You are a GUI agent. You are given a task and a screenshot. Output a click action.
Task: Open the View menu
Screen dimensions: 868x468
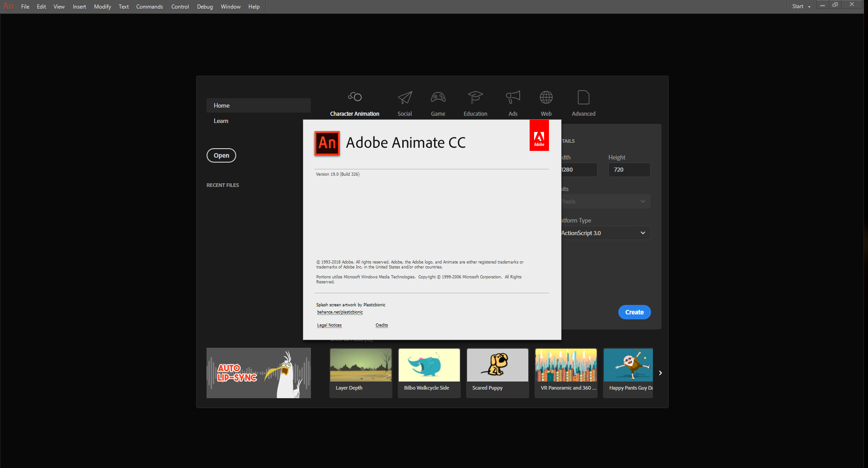coord(59,6)
